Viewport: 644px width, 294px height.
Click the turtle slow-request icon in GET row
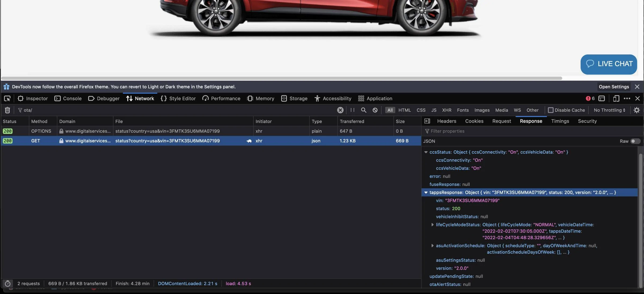[x=249, y=141]
